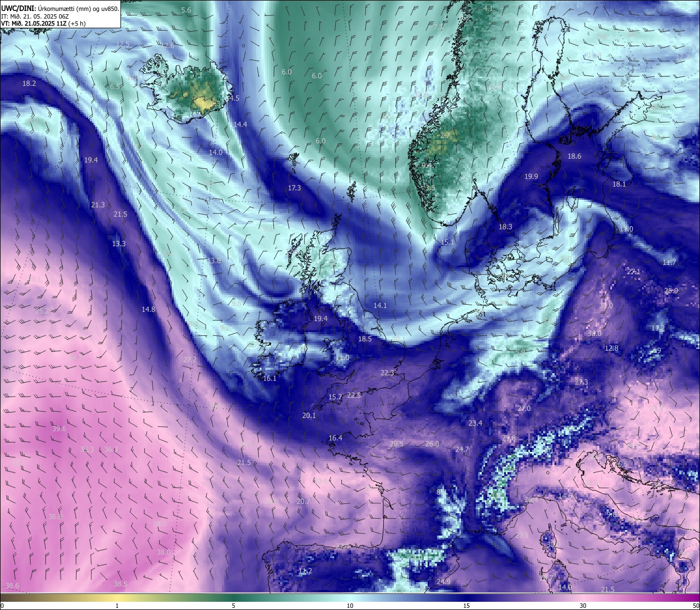Click the 10 tick label on the color scale
The image size is (700, 610).
click(x=350, y=606)
